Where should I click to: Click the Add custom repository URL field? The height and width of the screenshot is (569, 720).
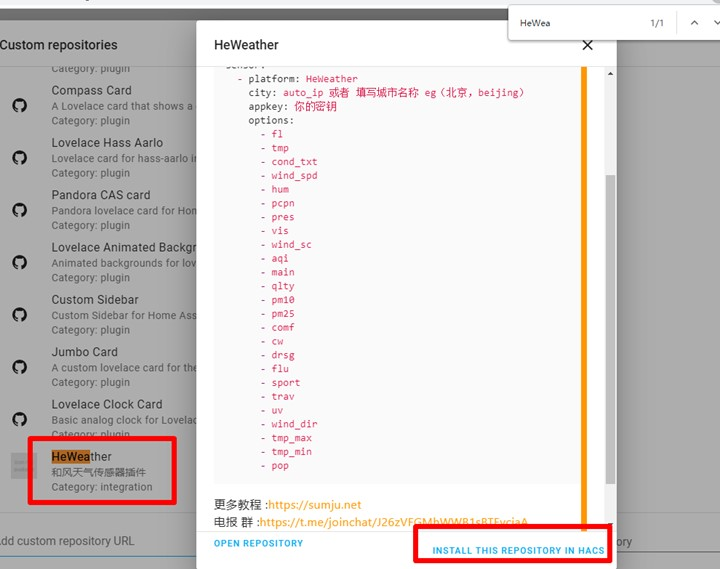[x=98, y=541]
